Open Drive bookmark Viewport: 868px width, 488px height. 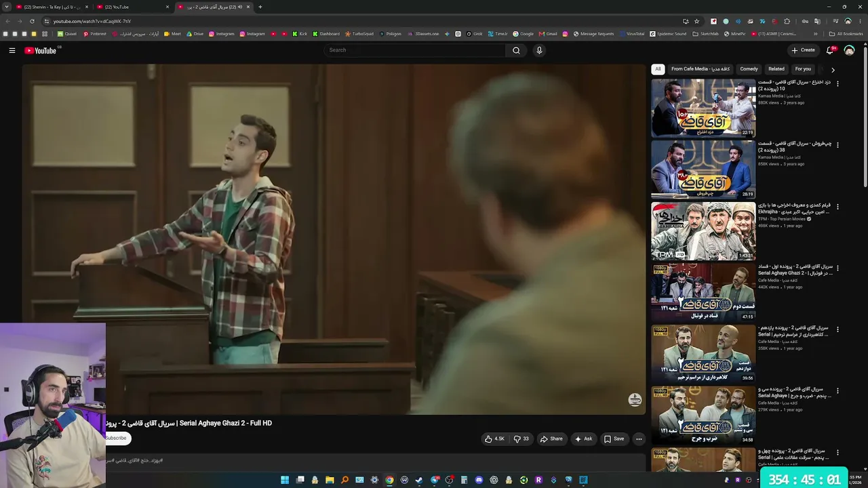click(195, 34)
